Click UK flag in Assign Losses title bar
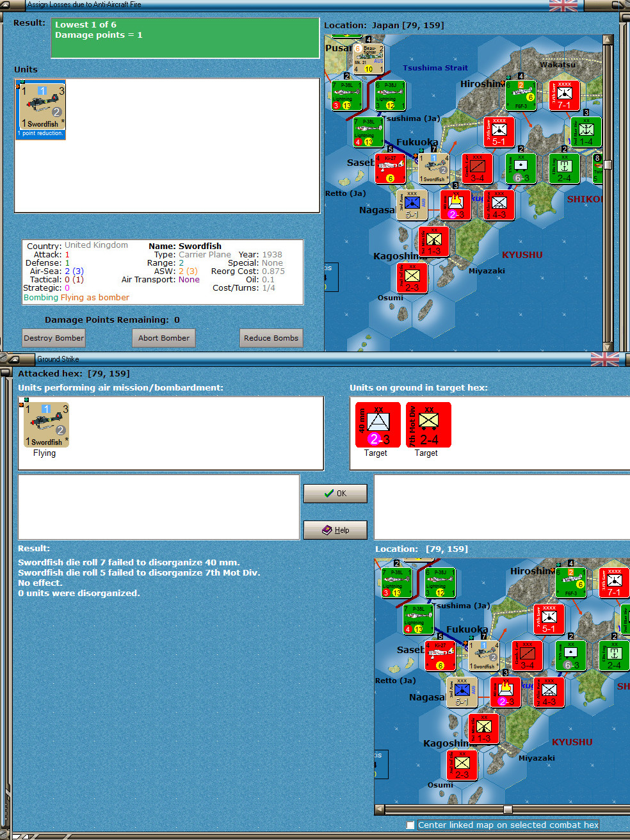The height and width of the screenshot is (840, 630). point(563,5)
